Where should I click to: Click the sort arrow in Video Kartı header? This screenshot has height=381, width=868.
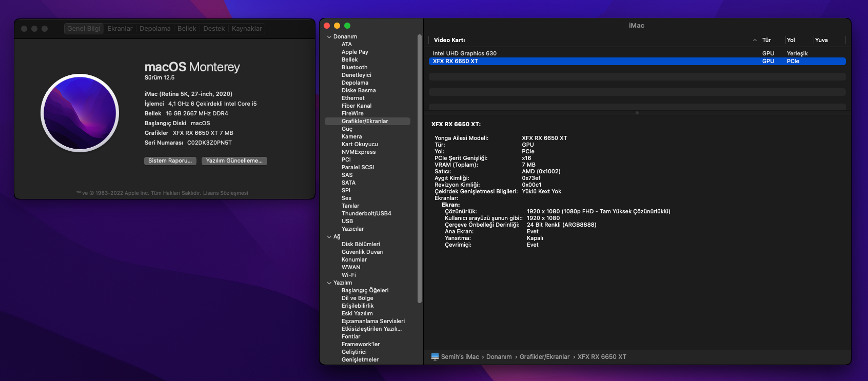[x=755, y=40]
